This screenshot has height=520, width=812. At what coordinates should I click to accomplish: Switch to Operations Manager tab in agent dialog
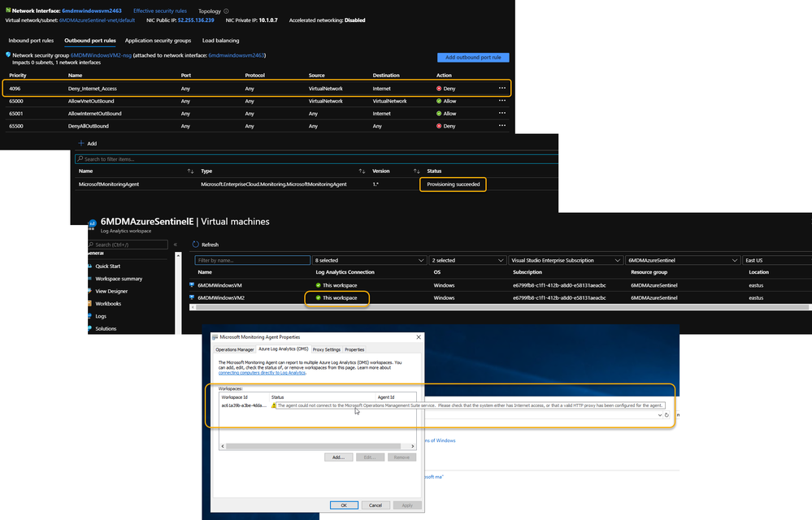(x=235, y=349)
